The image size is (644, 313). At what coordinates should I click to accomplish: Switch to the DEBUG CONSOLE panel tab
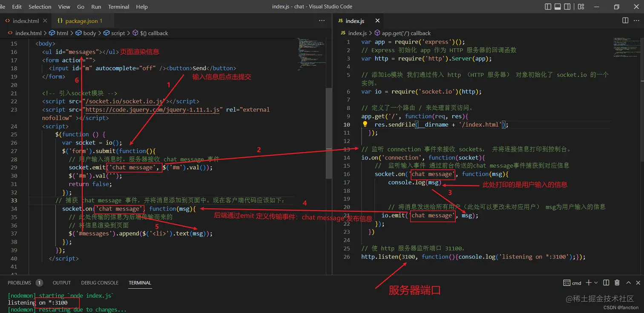[x=100, y=283]
